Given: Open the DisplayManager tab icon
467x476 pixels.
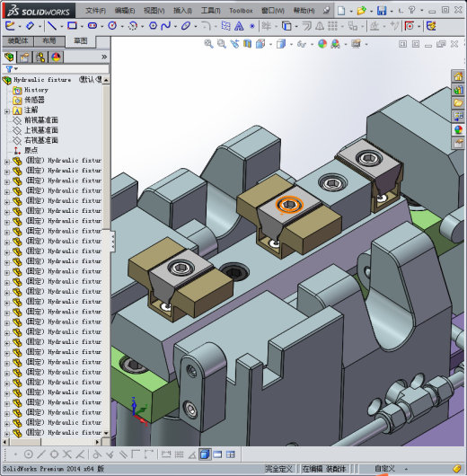Looking at the screenshot, I should tap(56, 57).
